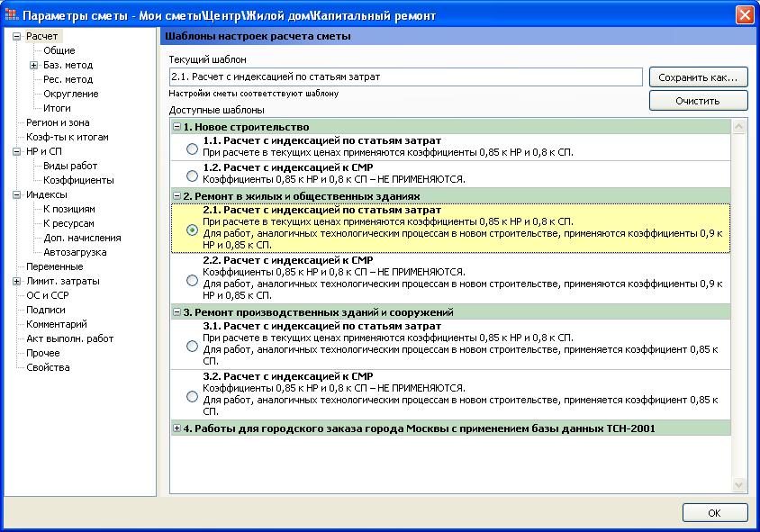This screenshot has height=532, width=760.
Task: Collapse group 2. Ремонт в жилых и общественных зданиях
Action: [x=176, y=196]
